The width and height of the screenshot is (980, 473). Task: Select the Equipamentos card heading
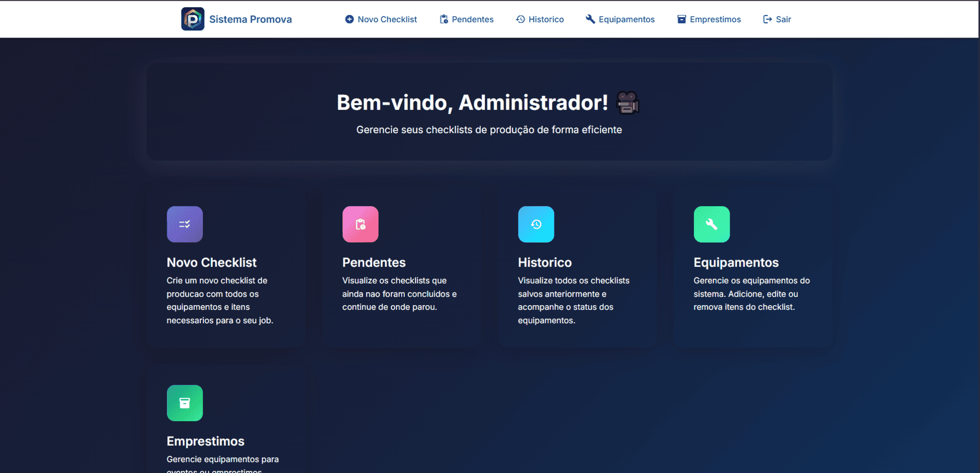pos(736,262)
